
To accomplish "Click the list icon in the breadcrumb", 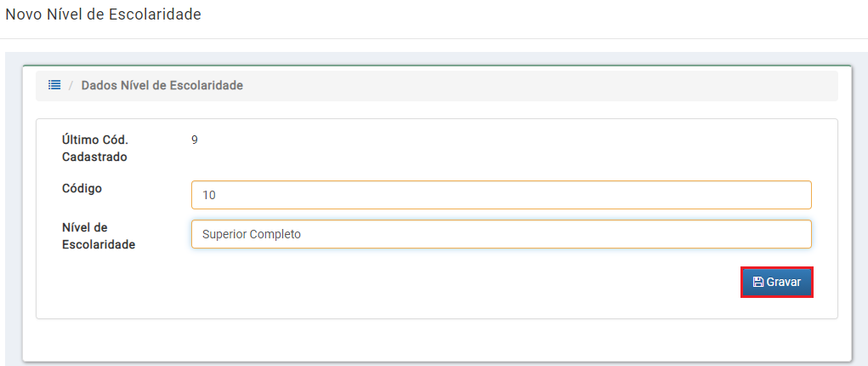I will (54, 85).
